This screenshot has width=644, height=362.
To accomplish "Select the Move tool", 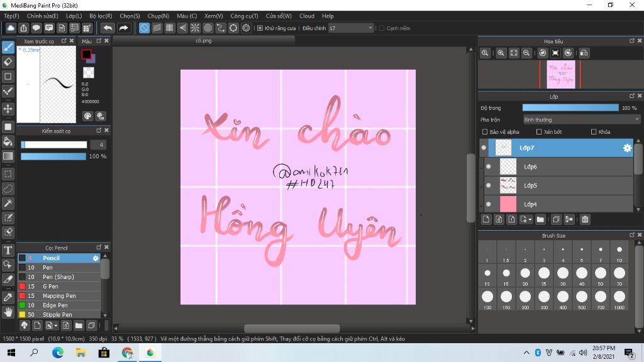I will pyautogui.click(x=8, y=109).
